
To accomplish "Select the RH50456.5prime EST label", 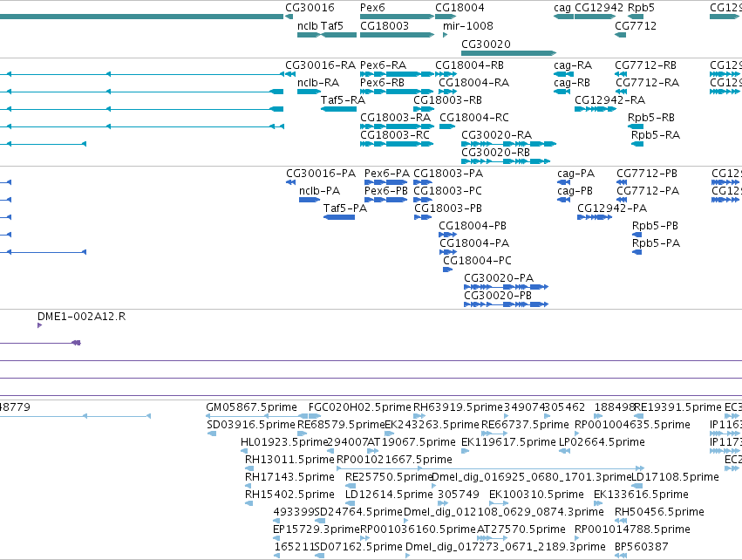I will pyautogui.click(x=659, y=512).
